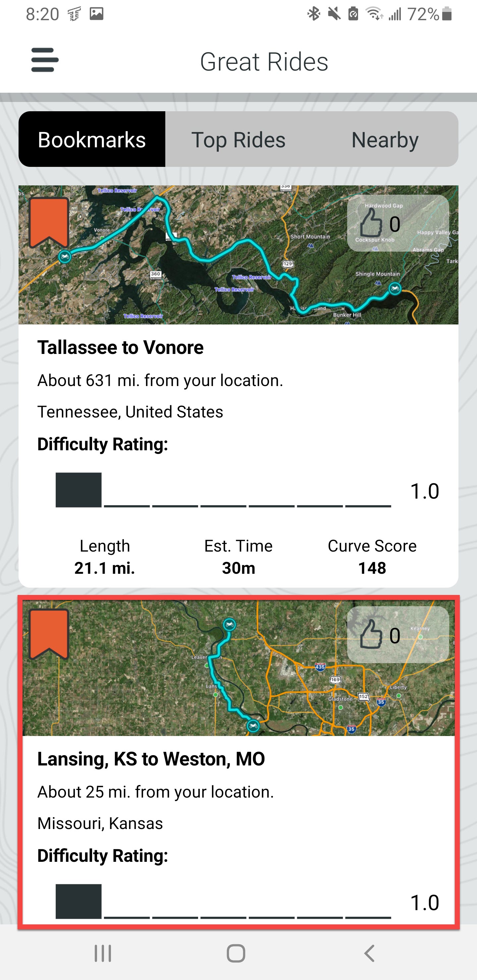Switch to the Top Rides tab
Image resolution: width=477 pixels, height=980 pixels.
(x=238, y=140)
